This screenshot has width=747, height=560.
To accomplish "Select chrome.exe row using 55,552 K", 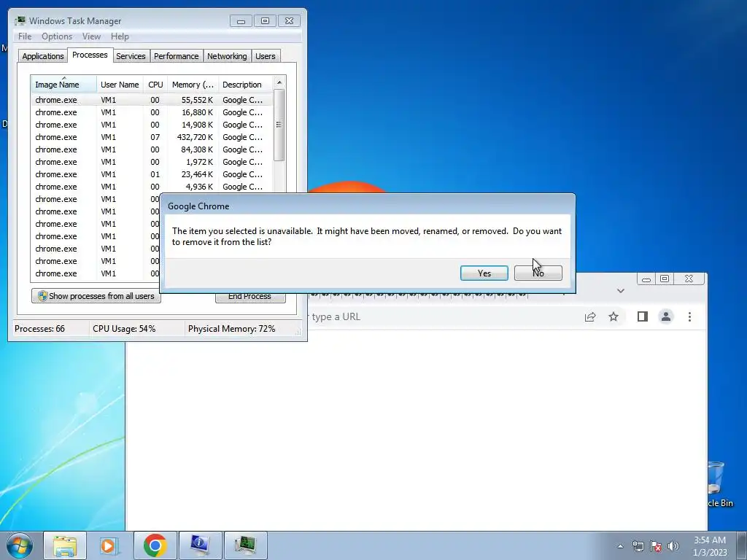I will 152,100.
